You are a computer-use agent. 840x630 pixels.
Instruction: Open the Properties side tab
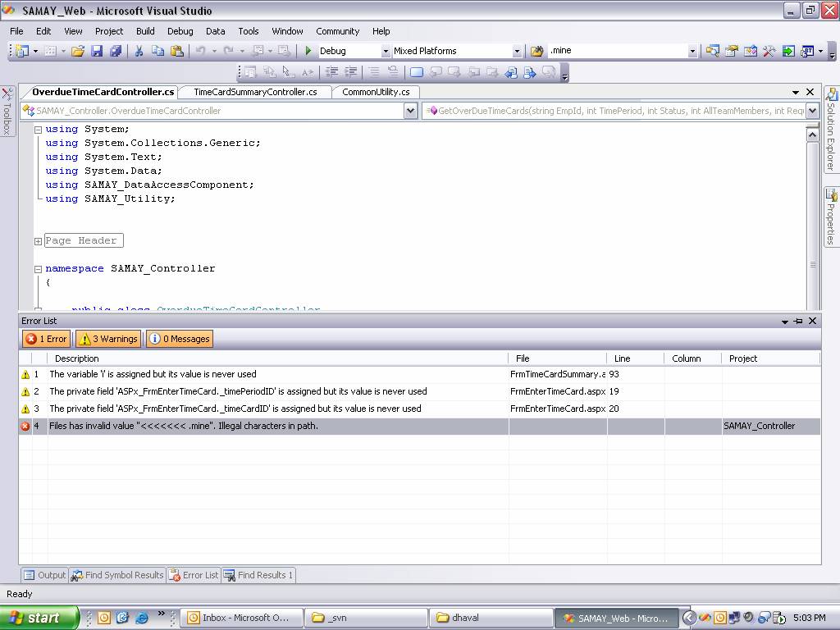831,217
